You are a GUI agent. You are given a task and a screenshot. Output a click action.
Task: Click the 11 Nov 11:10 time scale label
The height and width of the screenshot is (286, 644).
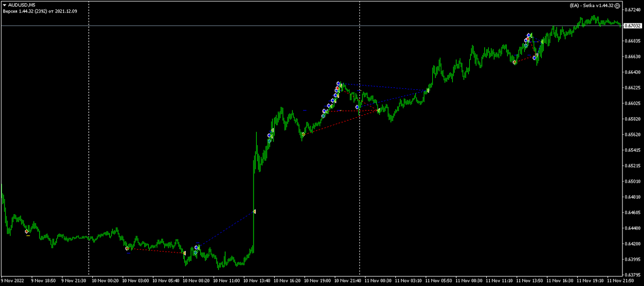(500, 281)
